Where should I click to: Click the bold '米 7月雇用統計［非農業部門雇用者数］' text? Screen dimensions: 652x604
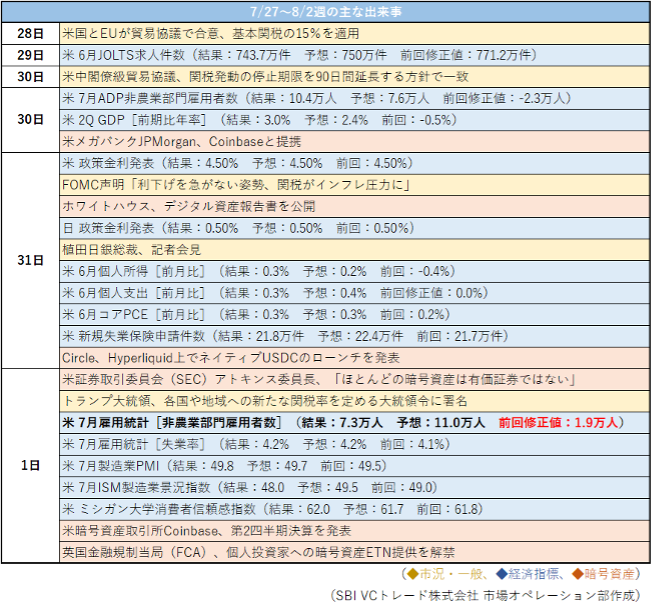coord(172,423)
